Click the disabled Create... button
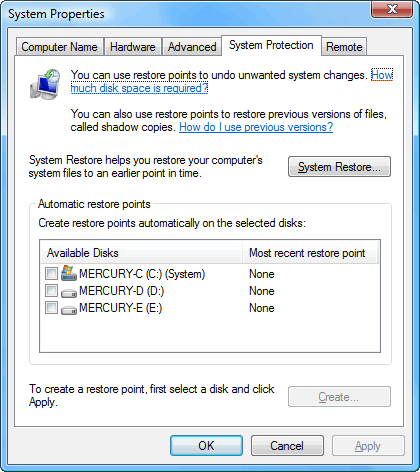Viewport: 420px width, 472px height. pos(339,397)
